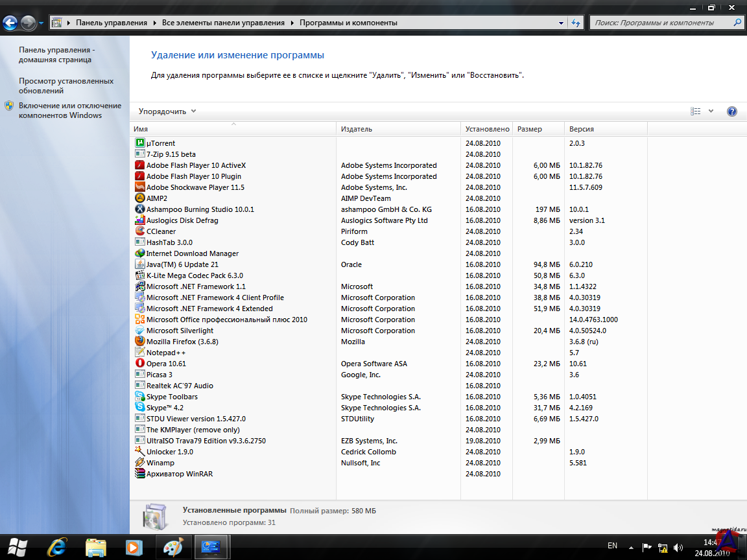Click the Skype Toolbars icon
This screenshot has height=560, width=747.
[x=139, y=396]
